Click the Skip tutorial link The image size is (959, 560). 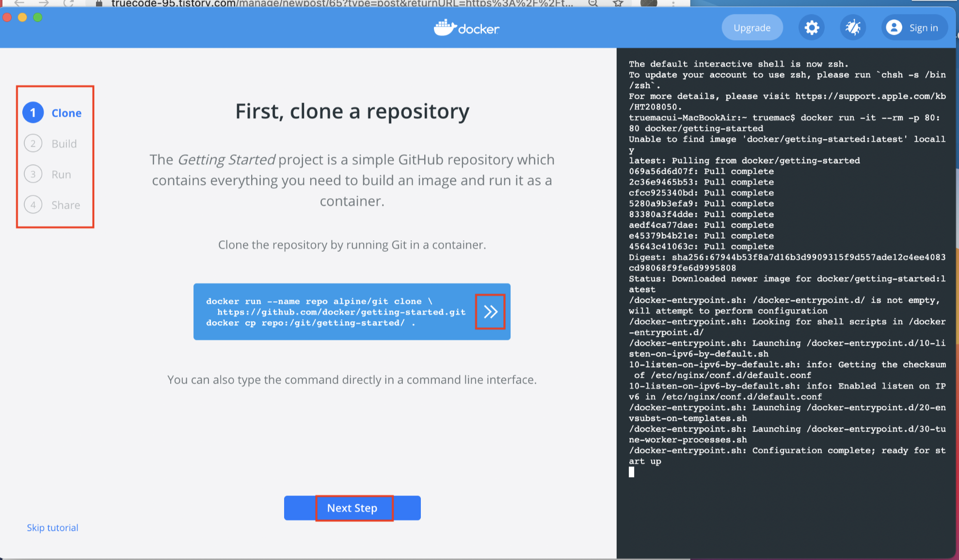click(x=52, y=528)
